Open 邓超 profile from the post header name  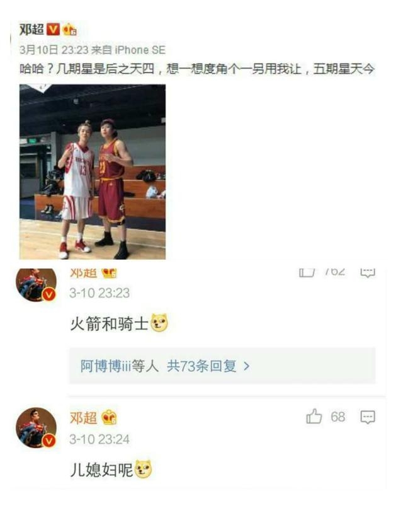(31, 30)
